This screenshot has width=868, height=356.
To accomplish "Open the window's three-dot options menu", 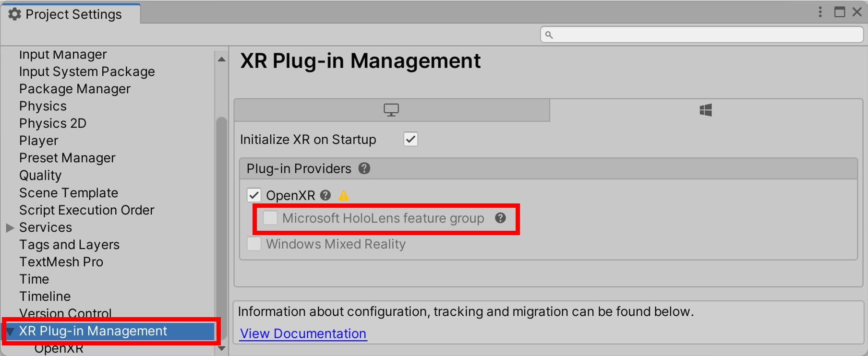I will [820, 12].
